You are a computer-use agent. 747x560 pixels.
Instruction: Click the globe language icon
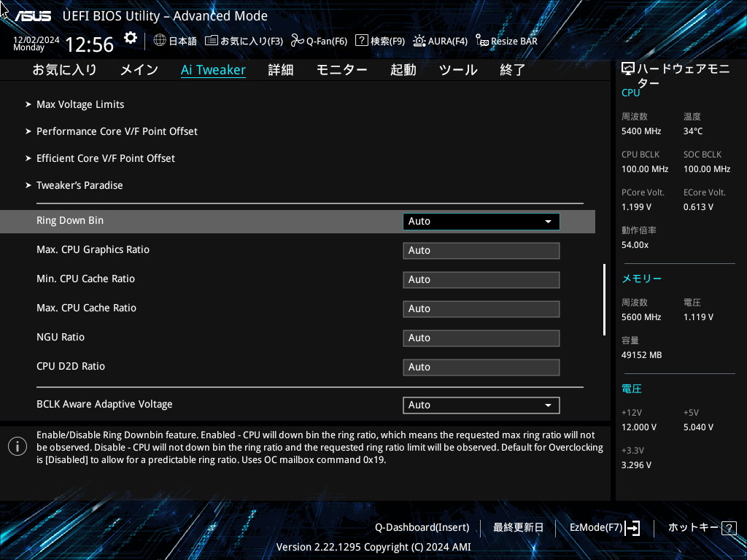(160, 41)
